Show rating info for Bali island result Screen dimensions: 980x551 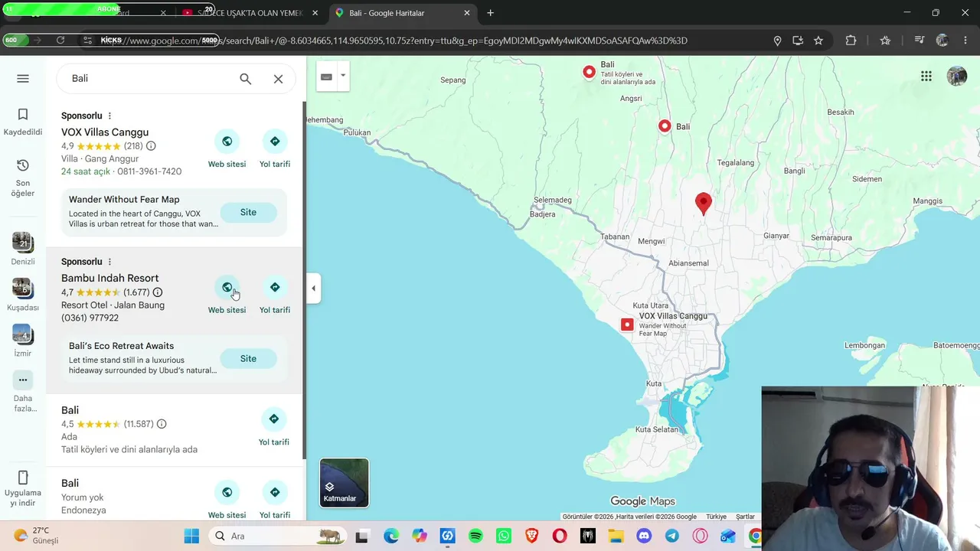(x=162, y=424)
